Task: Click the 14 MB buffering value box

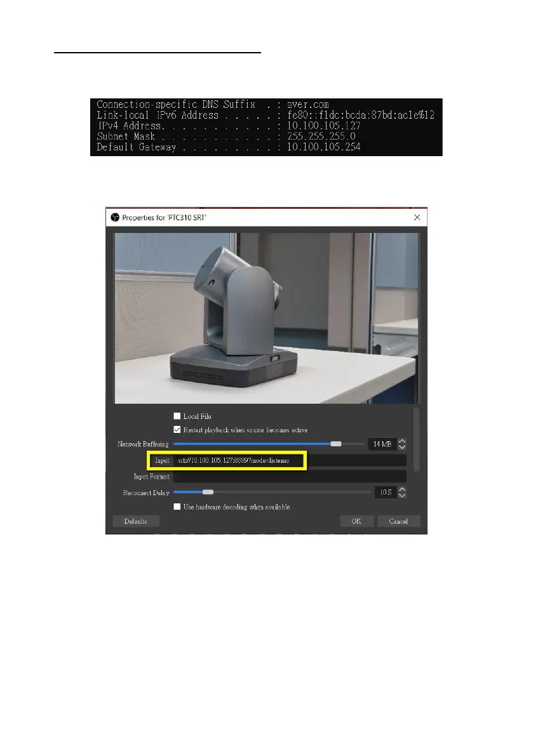Action: [382, 444]
